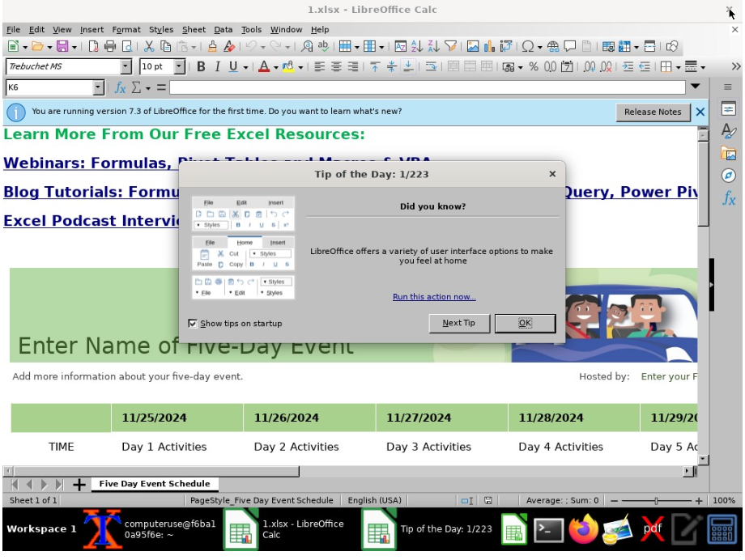Image resolution: width=745 pixels, height=560 pixels.
Task: Open the Data menu
Action: (223, 29)
